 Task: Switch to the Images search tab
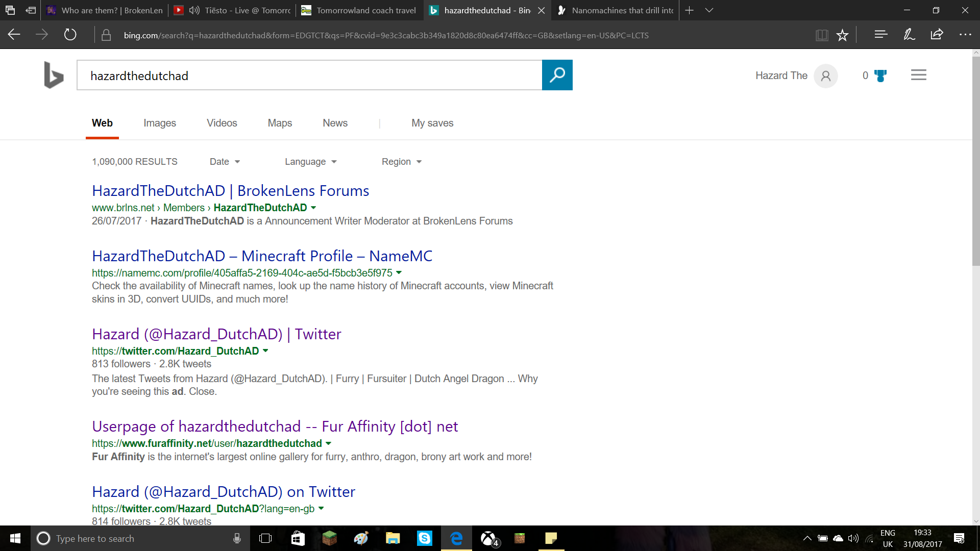[x=160, y=123]
